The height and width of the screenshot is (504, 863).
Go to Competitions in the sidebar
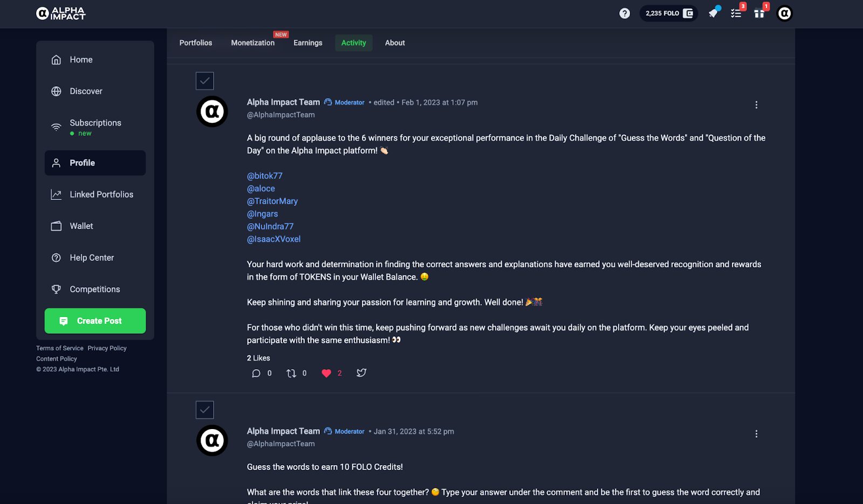pos(95,289)
